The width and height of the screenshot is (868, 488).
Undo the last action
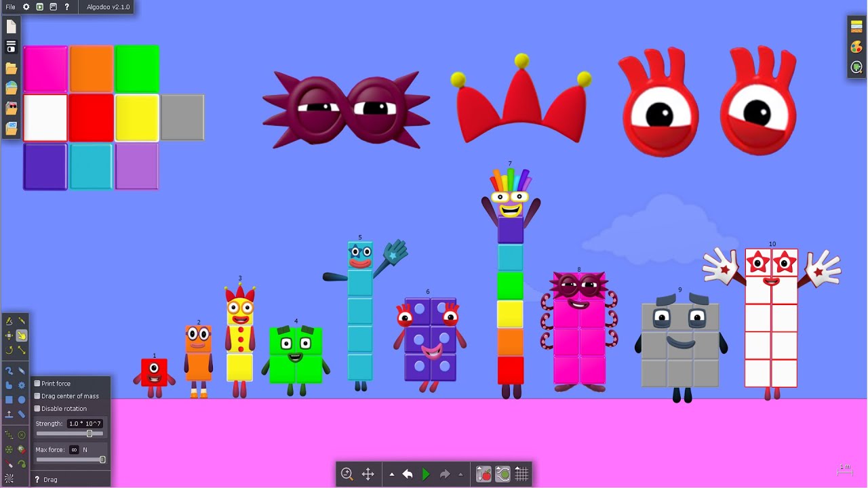coord(407,474)
